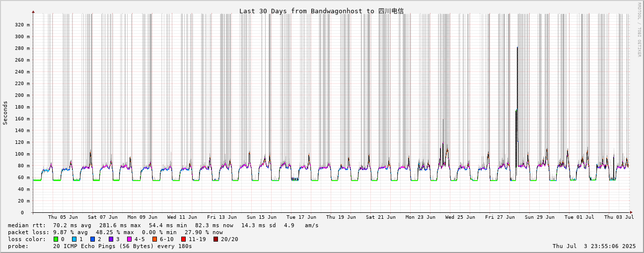Click the 'loss color:' legend label

[27, 239]
